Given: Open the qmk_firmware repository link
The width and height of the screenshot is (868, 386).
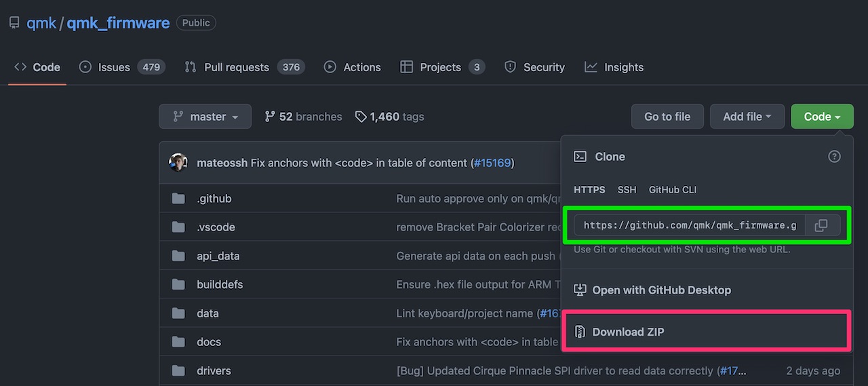Looking at the screenshot, I should (x=118, y=22).
